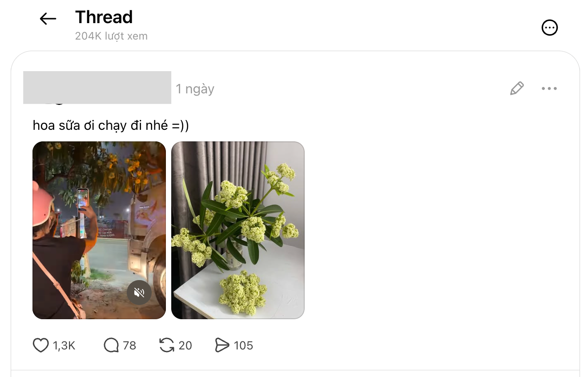This screenshot has width=588, height=377.
Task: Click the "204K lượt xem" view count
Action: (111, 36)
